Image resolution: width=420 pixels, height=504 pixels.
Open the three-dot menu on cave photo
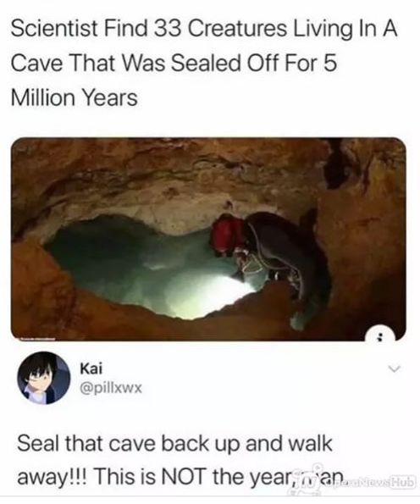pos(381,335)
